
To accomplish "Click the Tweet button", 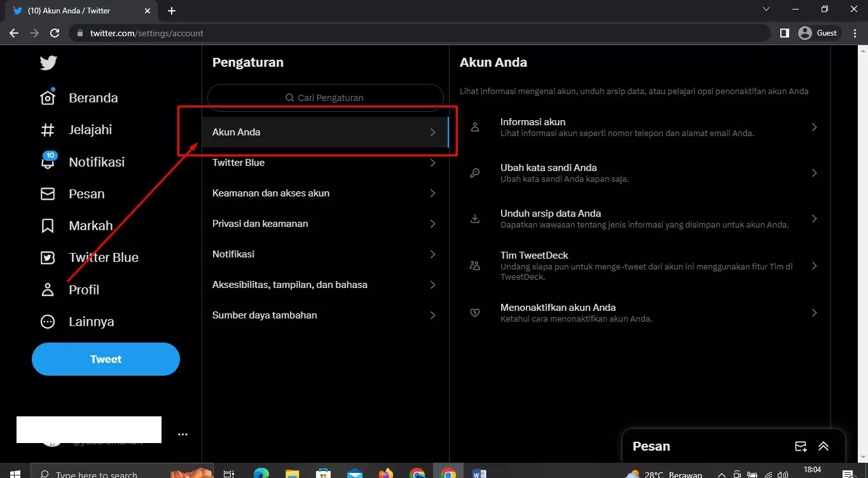I will [106, 359].
